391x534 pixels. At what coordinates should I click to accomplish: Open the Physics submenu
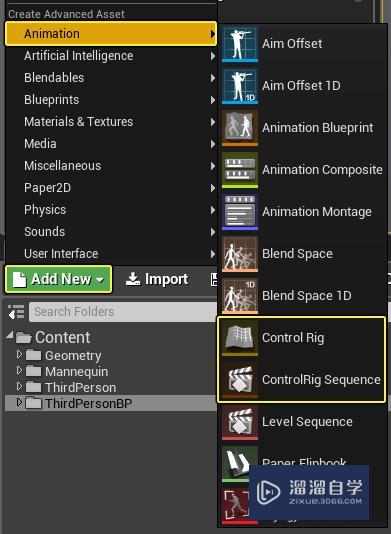pyautogui.click(x=111, y=210)
